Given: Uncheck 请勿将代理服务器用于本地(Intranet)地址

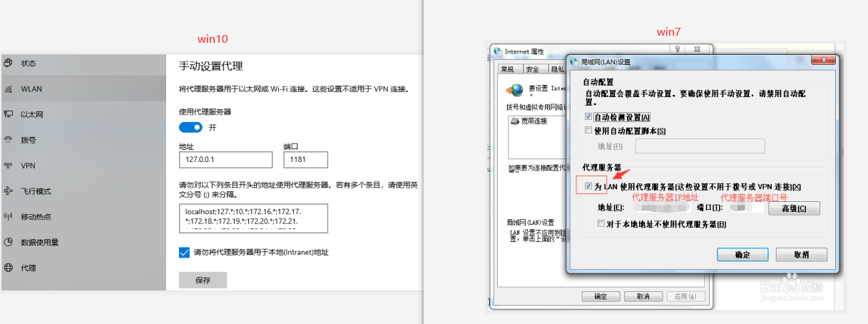Looking at the screenshot, I should 184,253.
